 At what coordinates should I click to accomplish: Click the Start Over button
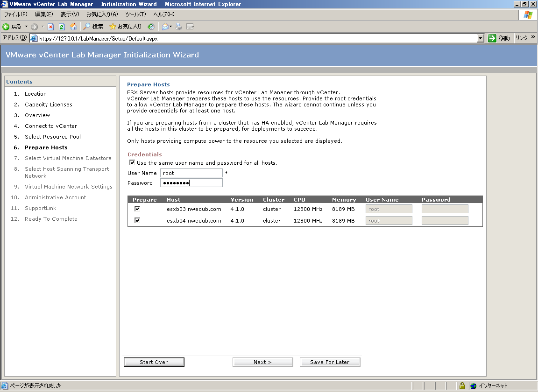coord(154,362)
